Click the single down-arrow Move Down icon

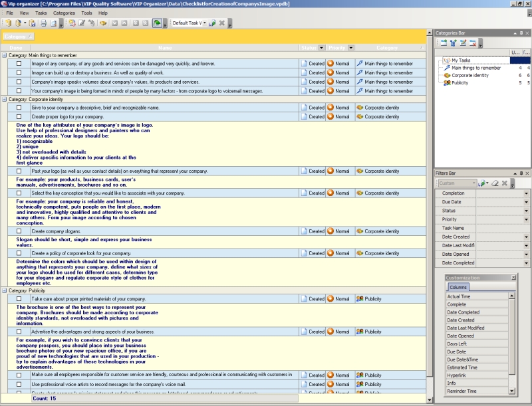[x=114, y=23]
